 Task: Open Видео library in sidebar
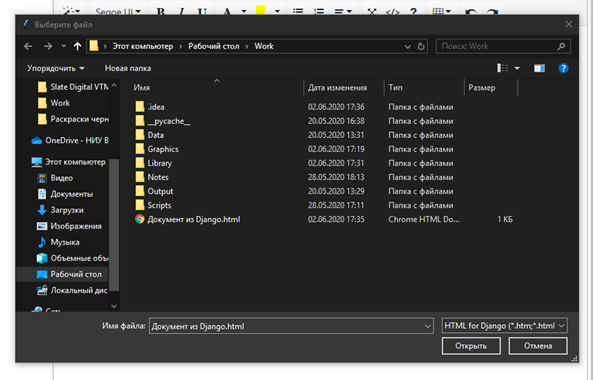click(x=55, y=178)
